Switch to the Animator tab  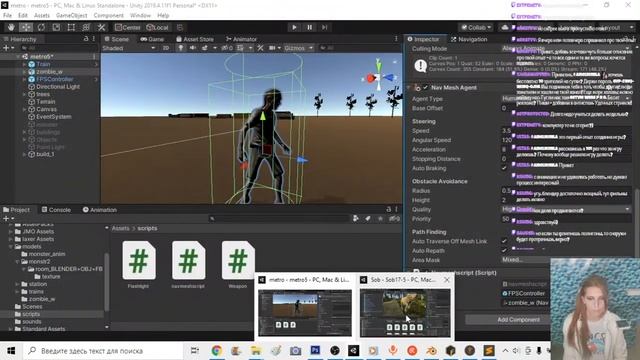click(241, 39)
